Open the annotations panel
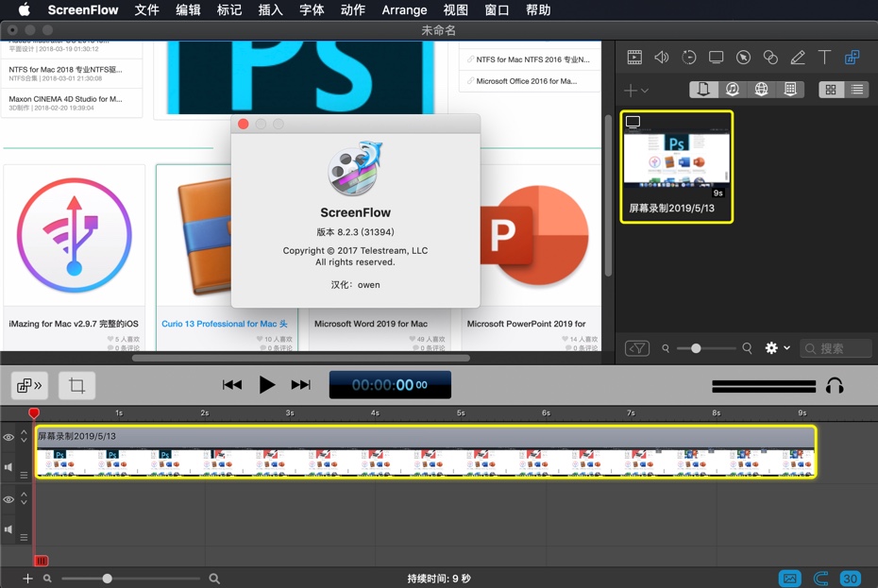This screenshot has height=588, width=878. (769, 57)
